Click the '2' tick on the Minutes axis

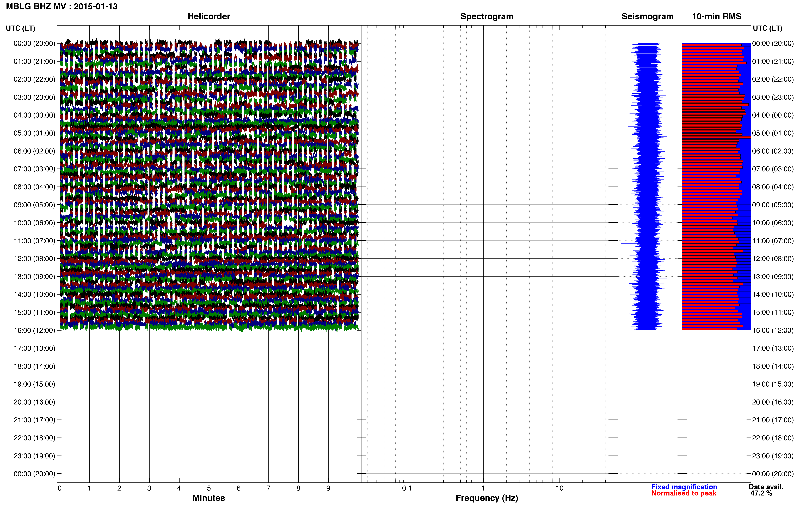pyautogui.click(x=119, y=488)
